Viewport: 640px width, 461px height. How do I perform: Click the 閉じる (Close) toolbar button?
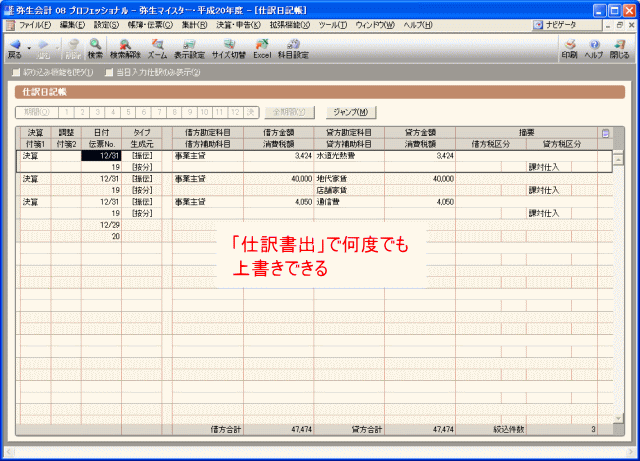[620, 48]
